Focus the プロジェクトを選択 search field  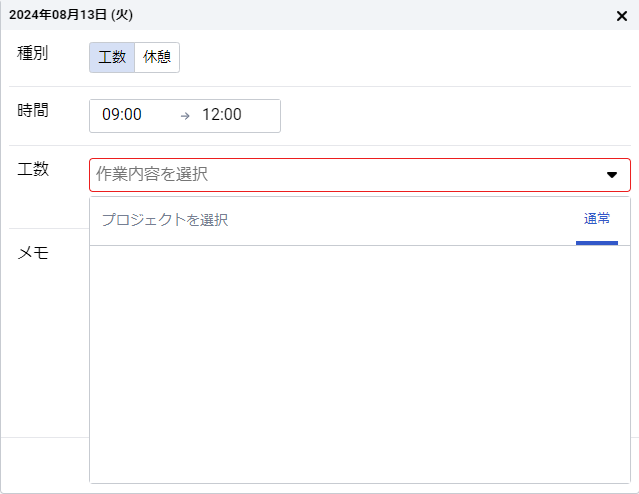click(332, 220)
